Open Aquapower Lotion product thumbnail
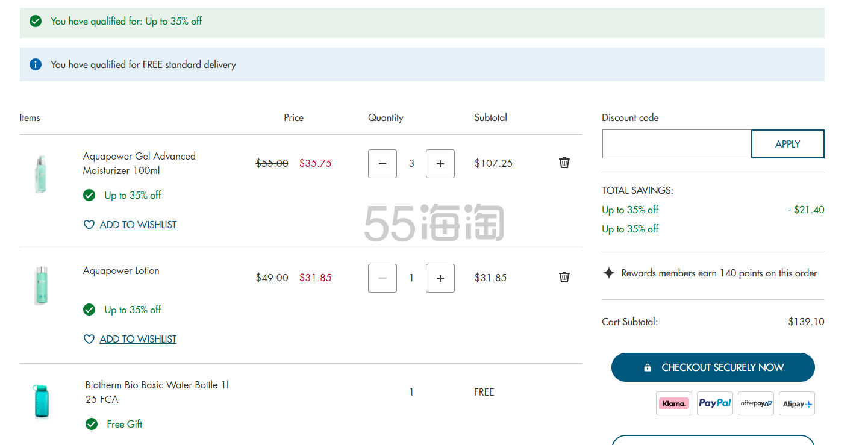 [41, 285]
